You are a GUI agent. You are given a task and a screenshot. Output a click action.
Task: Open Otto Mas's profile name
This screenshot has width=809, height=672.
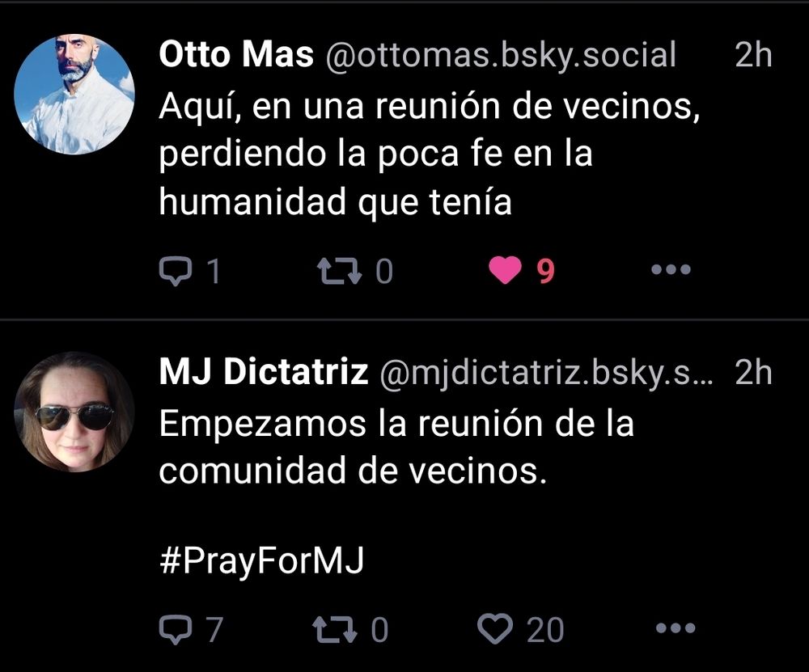click(236, 53)
